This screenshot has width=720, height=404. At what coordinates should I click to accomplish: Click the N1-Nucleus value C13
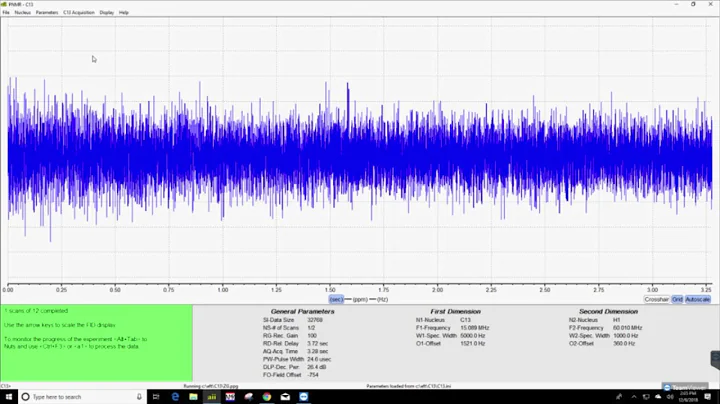[466, 320]
